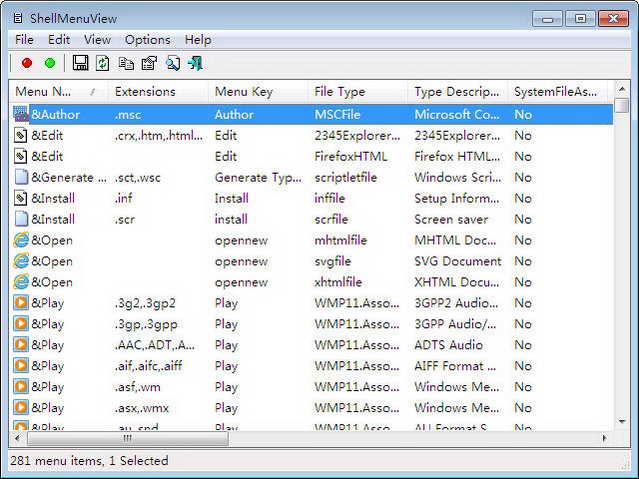
Task: Click the ADTS Audio description cell
Action: [448, 345]
